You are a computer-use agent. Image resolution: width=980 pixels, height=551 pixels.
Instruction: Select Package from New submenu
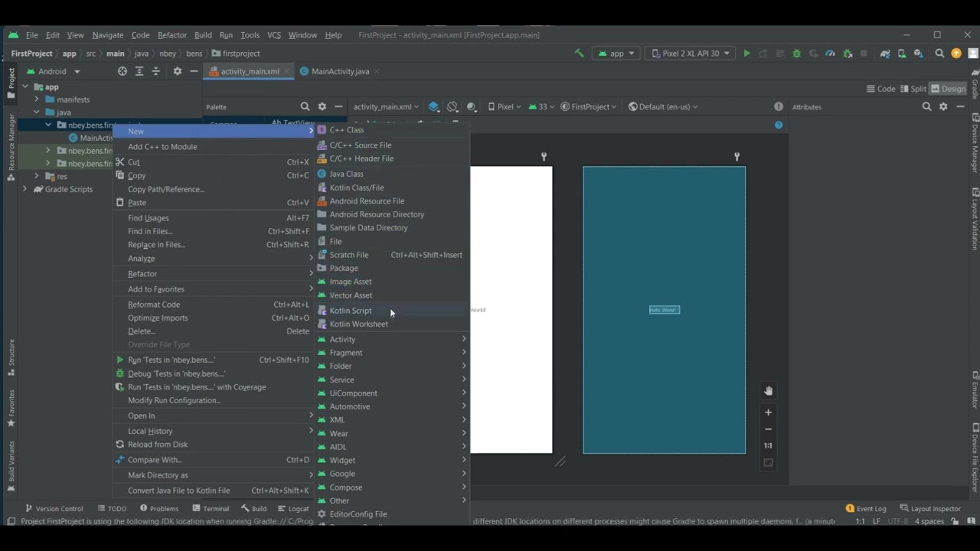(x=392, y=269)
